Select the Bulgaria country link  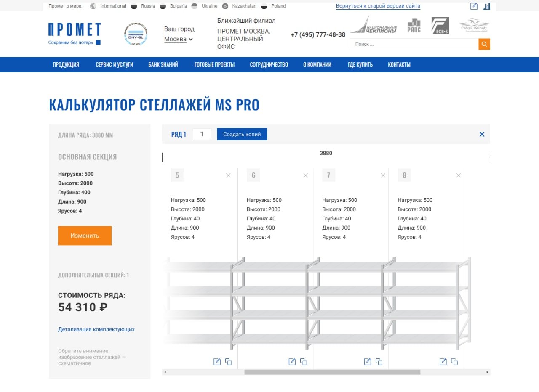tap(173, 6)
